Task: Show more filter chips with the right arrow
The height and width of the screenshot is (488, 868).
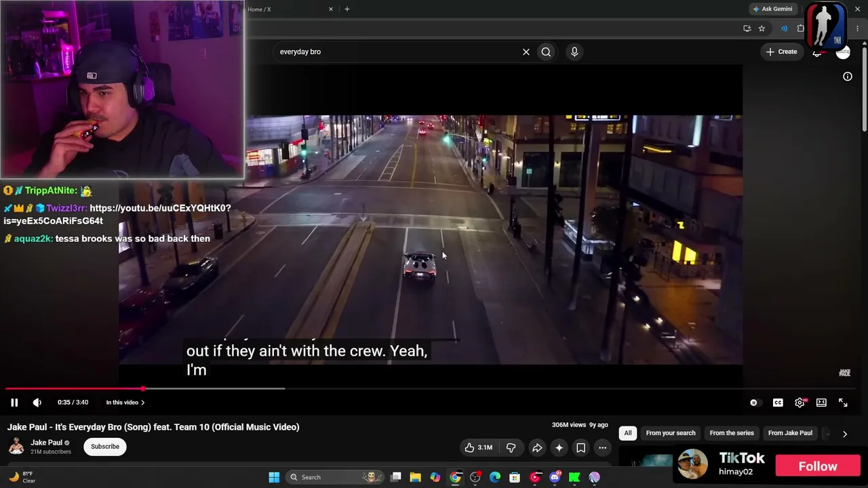Action: (845, 434)
